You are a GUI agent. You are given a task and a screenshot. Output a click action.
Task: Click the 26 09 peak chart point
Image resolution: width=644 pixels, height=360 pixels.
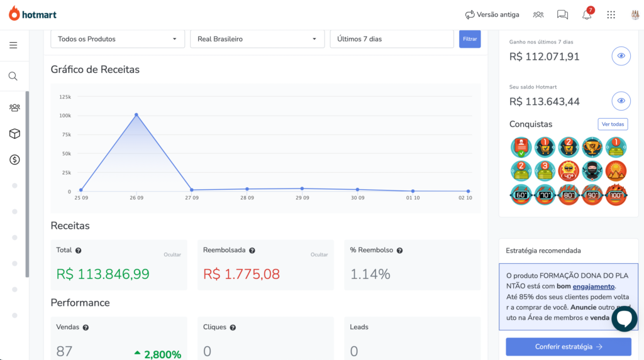click(x=136, y=115)
